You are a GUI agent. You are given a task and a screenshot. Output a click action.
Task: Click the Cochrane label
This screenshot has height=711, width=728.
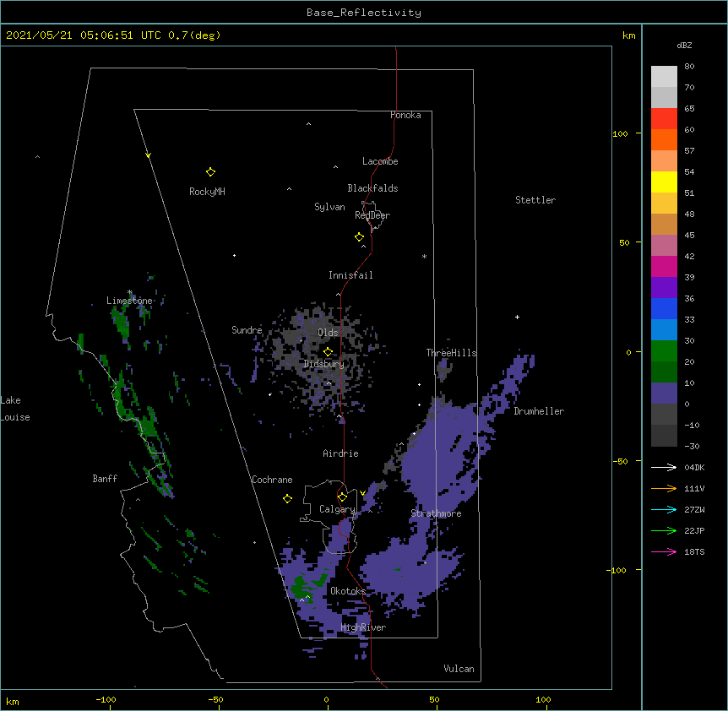[x=272, y=480]
